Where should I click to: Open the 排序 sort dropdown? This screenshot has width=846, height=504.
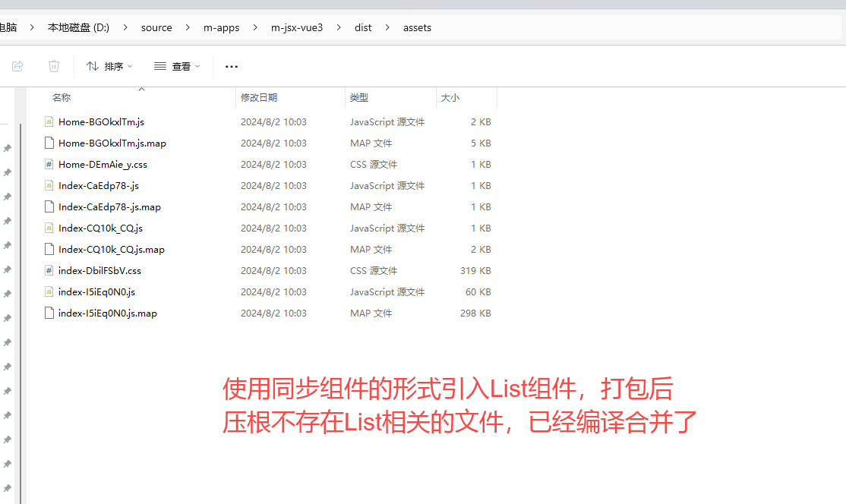(109, 66)
